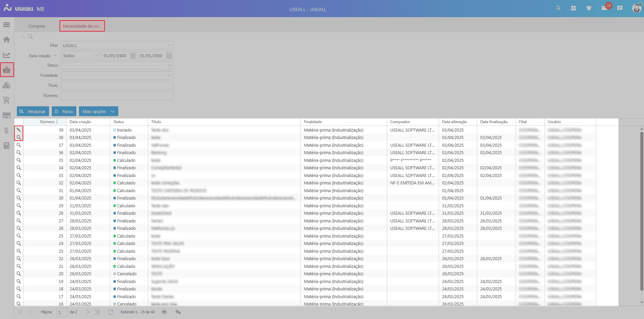Click the home icon in the sidebar

[x=6, y=40]
